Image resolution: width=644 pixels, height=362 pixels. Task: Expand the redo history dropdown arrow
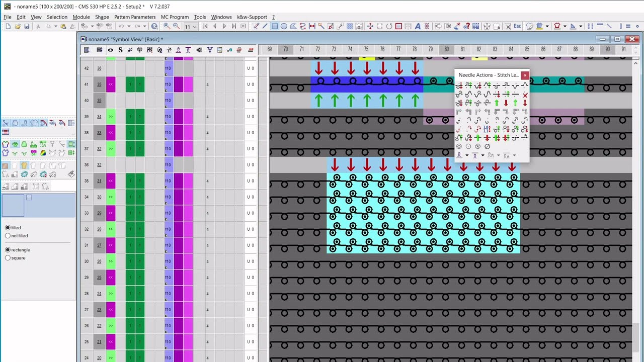144,26
